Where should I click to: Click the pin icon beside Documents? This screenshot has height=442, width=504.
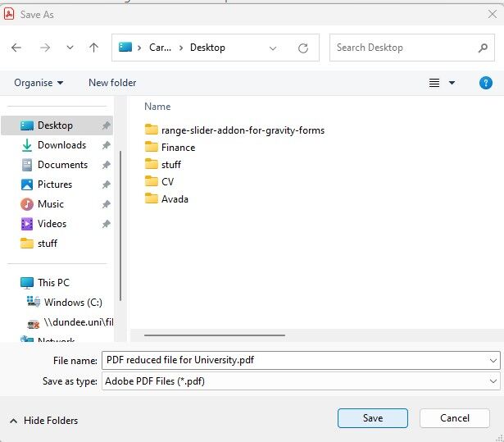[106, 165]
